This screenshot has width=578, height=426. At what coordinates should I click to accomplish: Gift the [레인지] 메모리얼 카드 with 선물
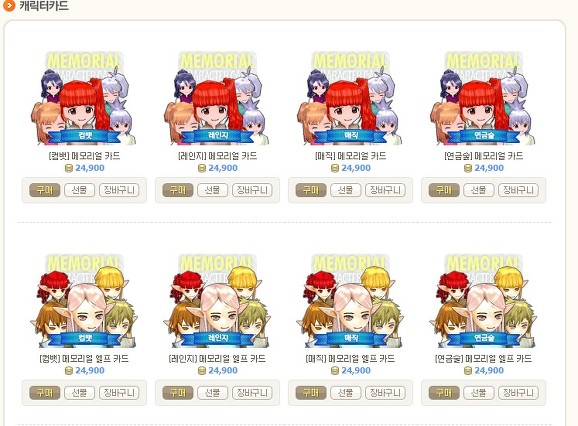tap(212, 190)
